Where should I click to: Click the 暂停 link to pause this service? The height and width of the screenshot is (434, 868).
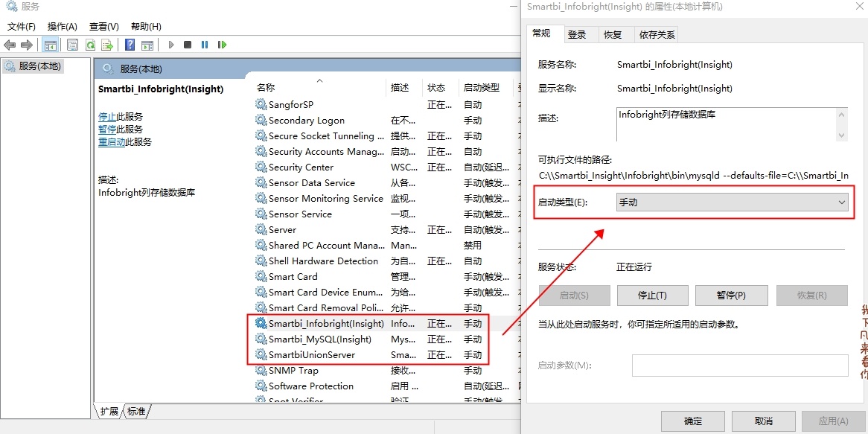tap(107, 130)
